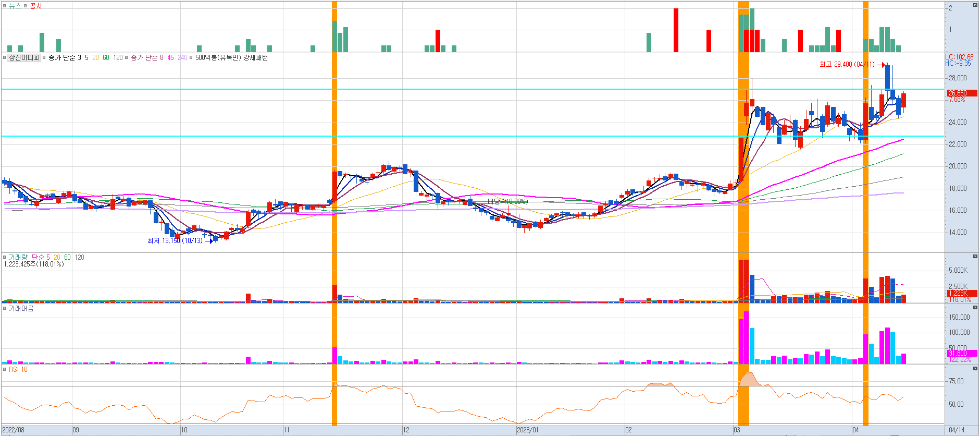The width and height of the screenshot is (980, 436).
Task: Toggle marker box before 종가 단순 8 45 240
Action: [x=127, y=57]
